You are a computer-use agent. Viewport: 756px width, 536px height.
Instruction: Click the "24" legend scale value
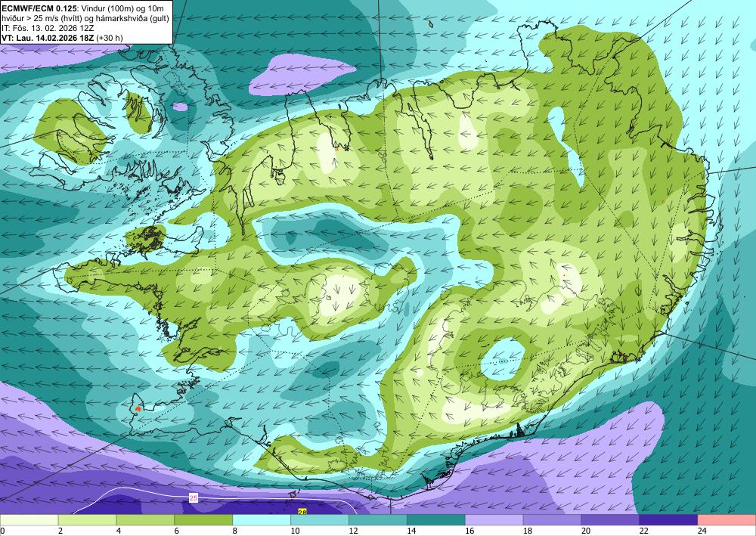(x=702, y=531)
